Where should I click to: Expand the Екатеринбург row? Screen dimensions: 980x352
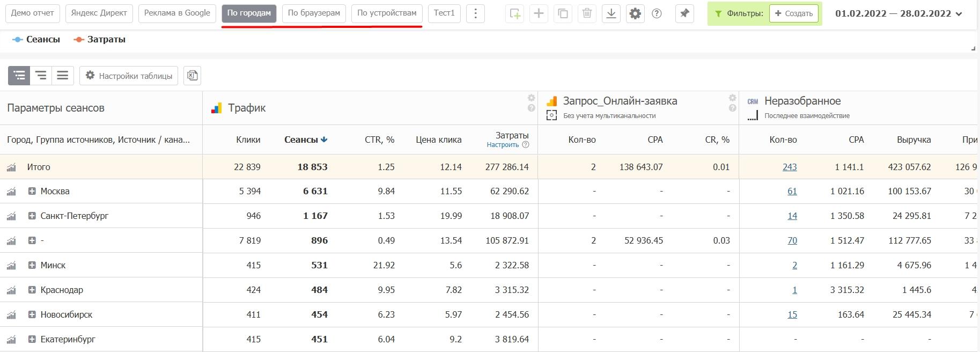click(32, 339)
